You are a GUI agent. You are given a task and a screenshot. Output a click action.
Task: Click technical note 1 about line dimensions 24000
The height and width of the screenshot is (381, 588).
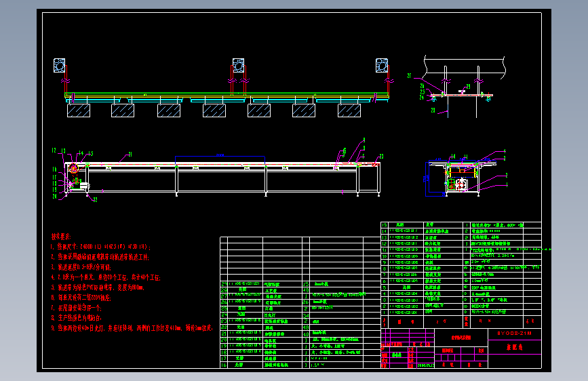pos(100,247)
